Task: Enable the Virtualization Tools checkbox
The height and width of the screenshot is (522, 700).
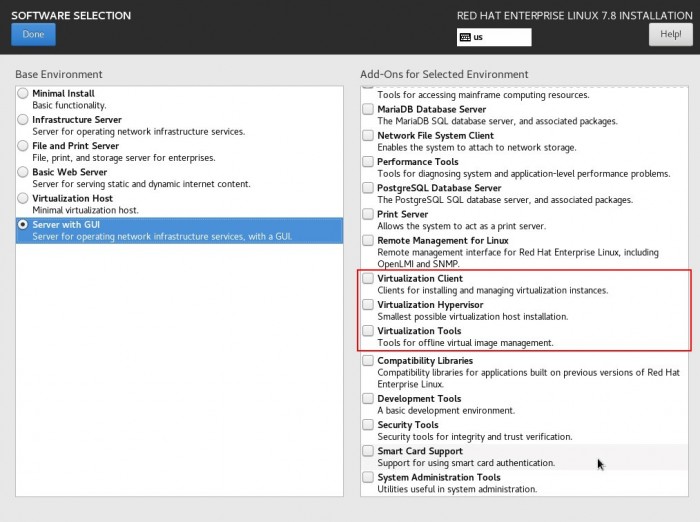Action: coord(368,331)
